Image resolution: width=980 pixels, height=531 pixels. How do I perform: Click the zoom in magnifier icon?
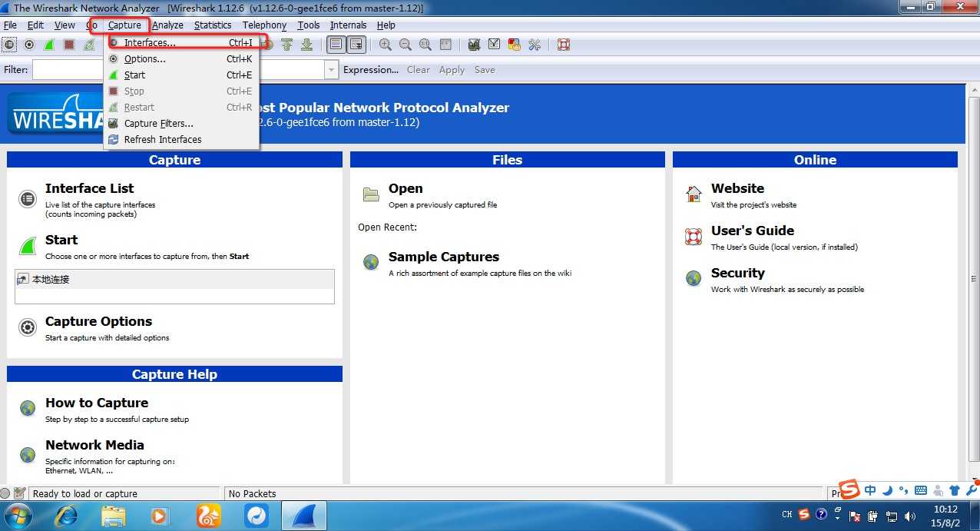pos(385,45)
